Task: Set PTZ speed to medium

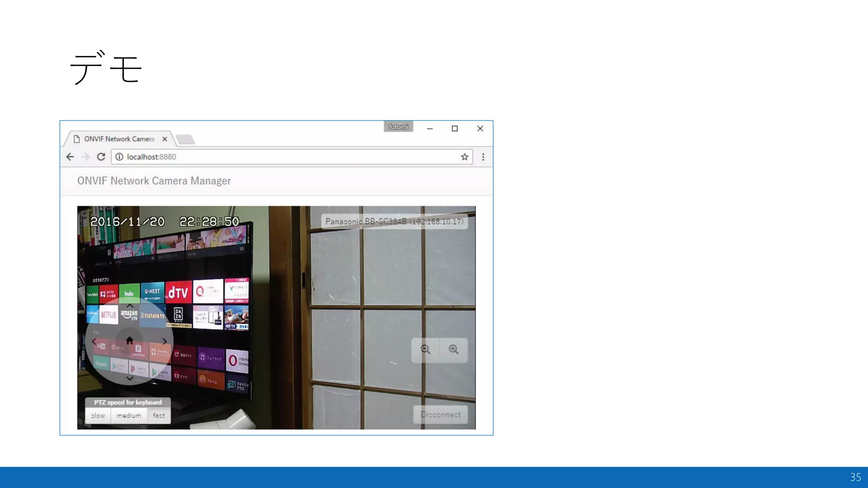Action: tap(129, 416)
